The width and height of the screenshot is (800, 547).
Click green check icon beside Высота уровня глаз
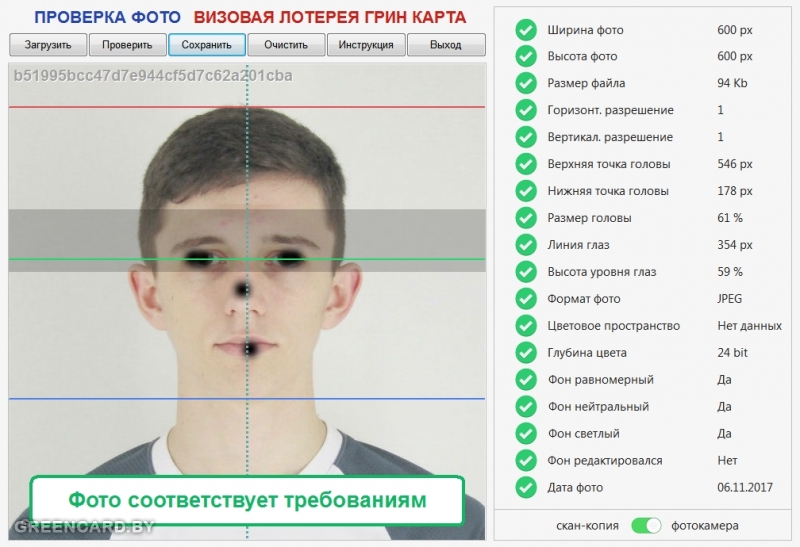[526, 272]
